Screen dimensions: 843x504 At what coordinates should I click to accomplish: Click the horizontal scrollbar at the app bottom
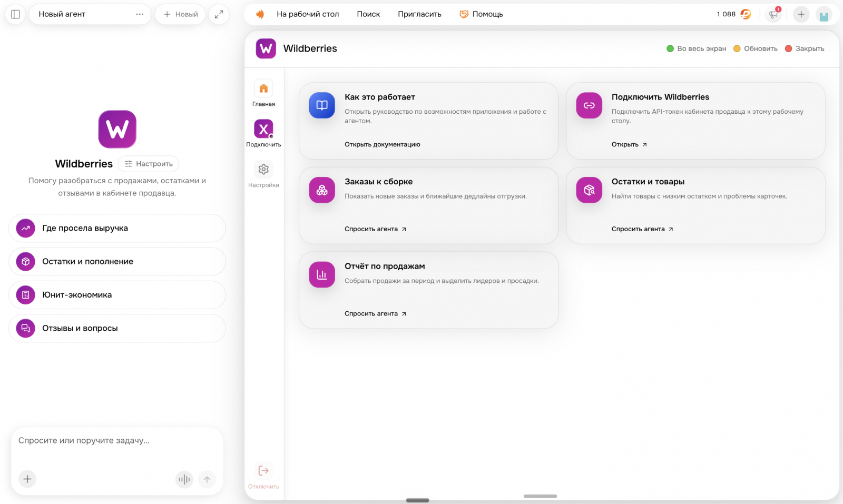pos(540,496)
